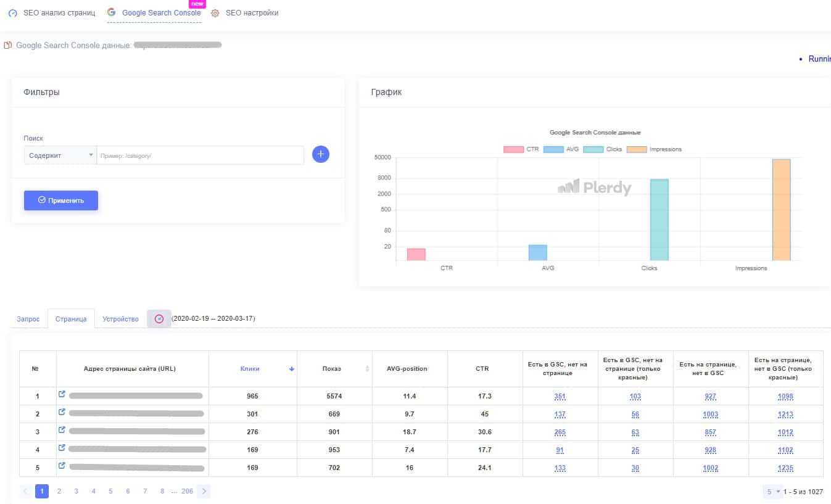Click the orange Impressions bar in the chart
The height and width of the screenshot is (504, 831).
point(781,210)
